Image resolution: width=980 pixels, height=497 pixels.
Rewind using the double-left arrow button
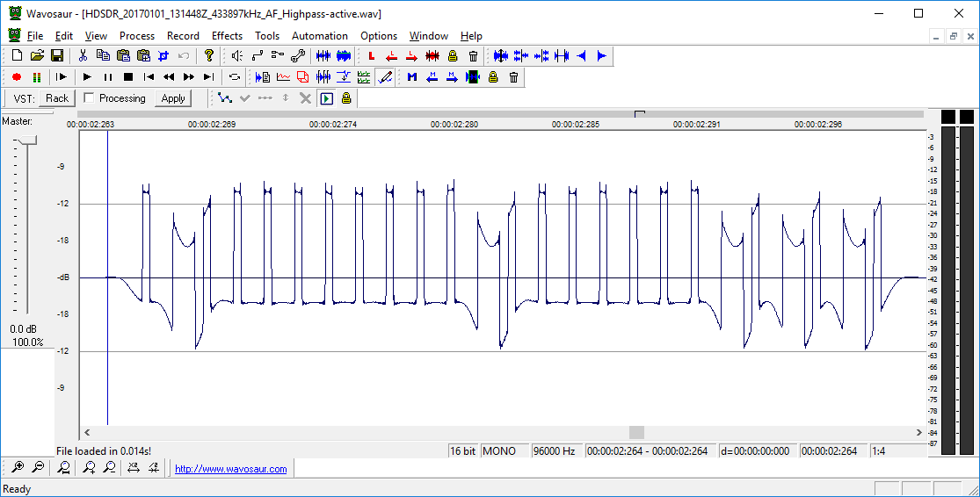click(169, 76)
